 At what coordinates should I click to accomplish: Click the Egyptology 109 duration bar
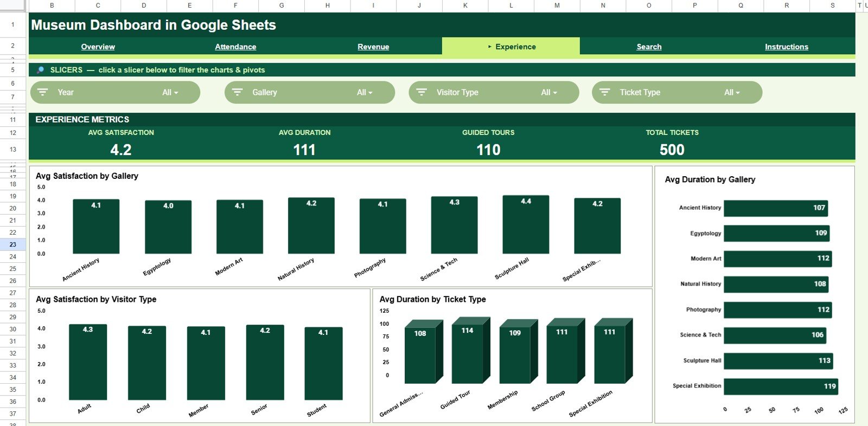coord(777,234)
